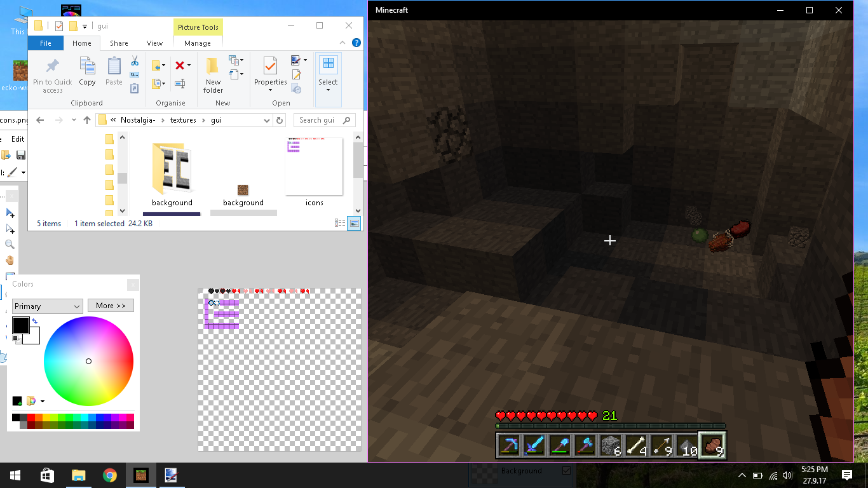Switch to details view toggle
The image size is (868, 488).
(x=340, y=223)
